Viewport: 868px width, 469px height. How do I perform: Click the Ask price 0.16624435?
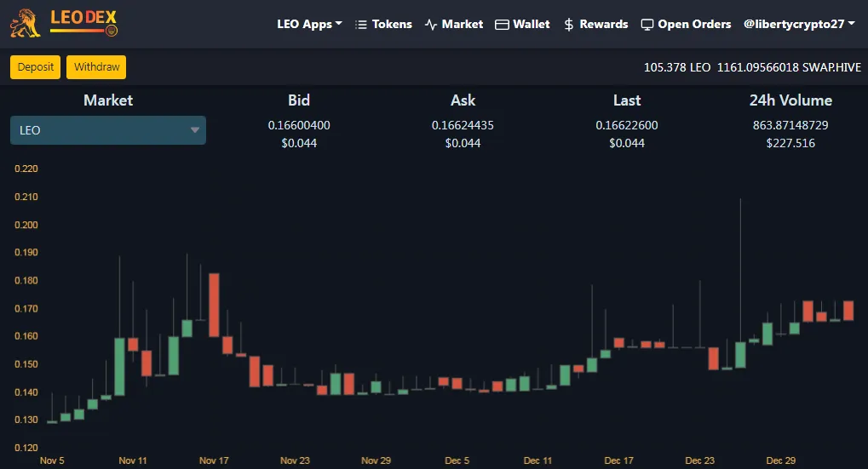pos(463,125)
